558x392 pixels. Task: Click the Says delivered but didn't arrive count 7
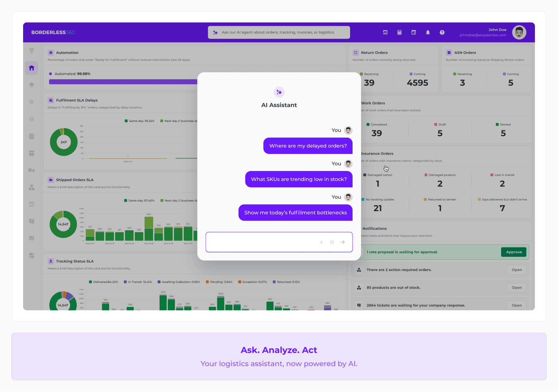tap(502, 208)
